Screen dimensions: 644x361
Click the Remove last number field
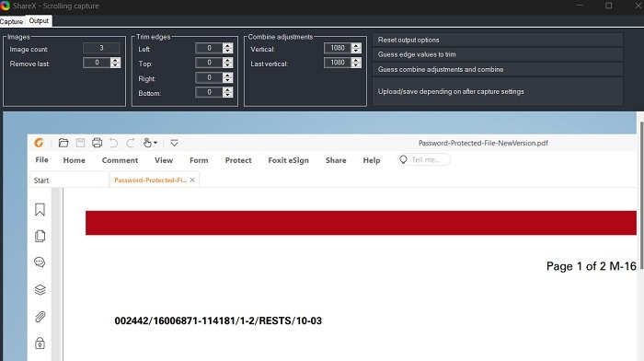click(97, 63)
